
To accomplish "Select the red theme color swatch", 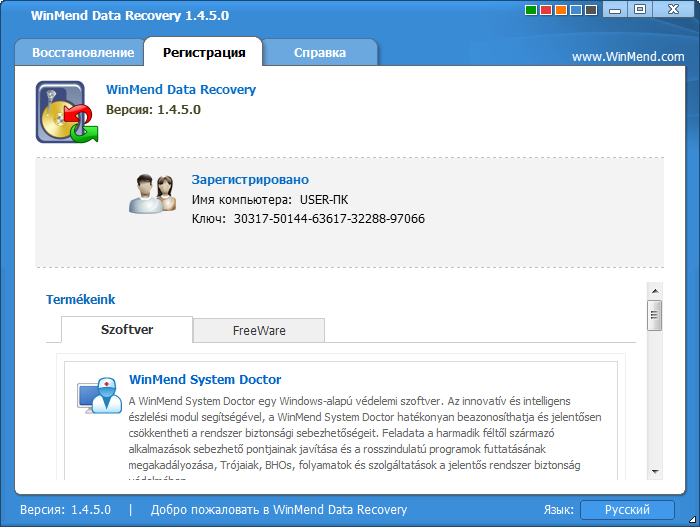I will pos(546,11).
